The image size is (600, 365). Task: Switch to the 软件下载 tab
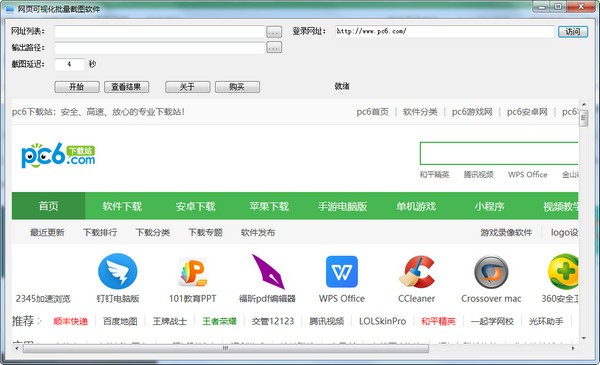[122, 207]
